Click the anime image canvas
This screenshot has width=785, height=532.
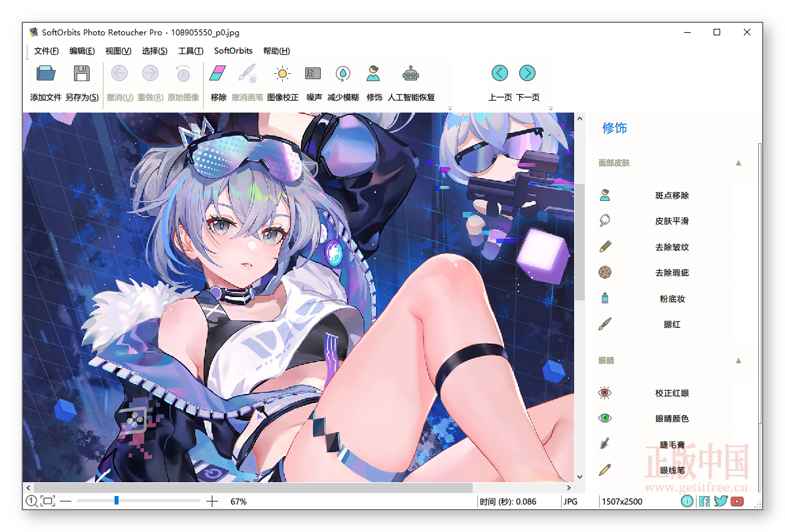pyautogui.click(x=298, y=297)
